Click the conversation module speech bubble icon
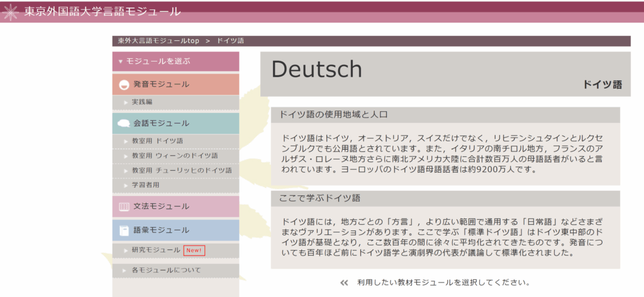The width and height of the screenshot is (644, 297). 124,124
